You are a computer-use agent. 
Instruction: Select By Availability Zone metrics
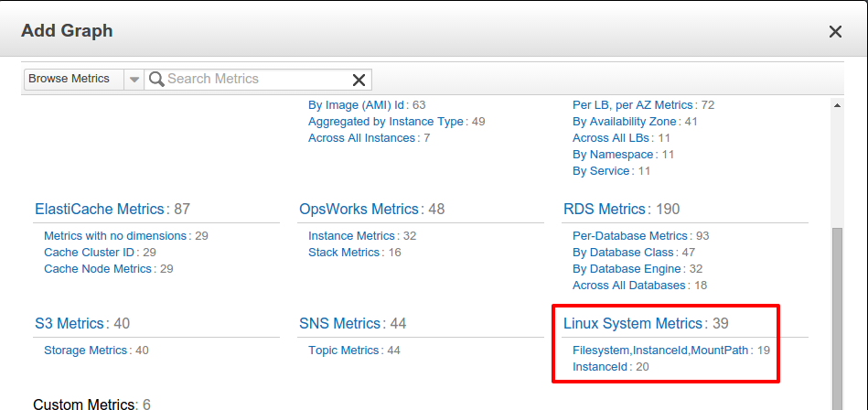click(x=625, y=122)
